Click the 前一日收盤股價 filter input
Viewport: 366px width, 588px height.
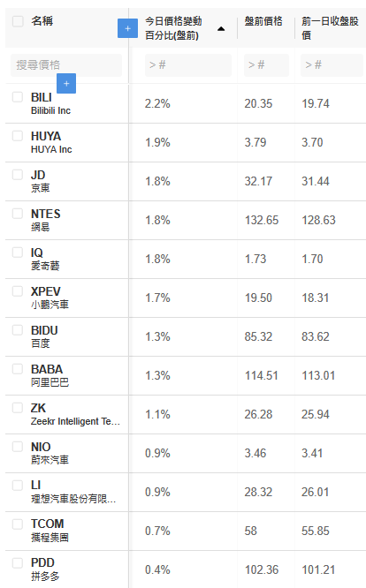332,65
